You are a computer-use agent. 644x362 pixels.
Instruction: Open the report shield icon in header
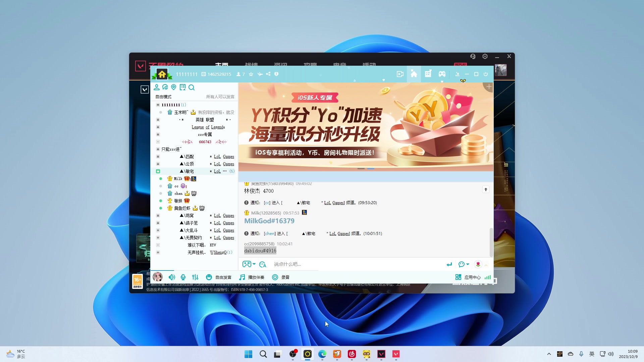point(276,74)
